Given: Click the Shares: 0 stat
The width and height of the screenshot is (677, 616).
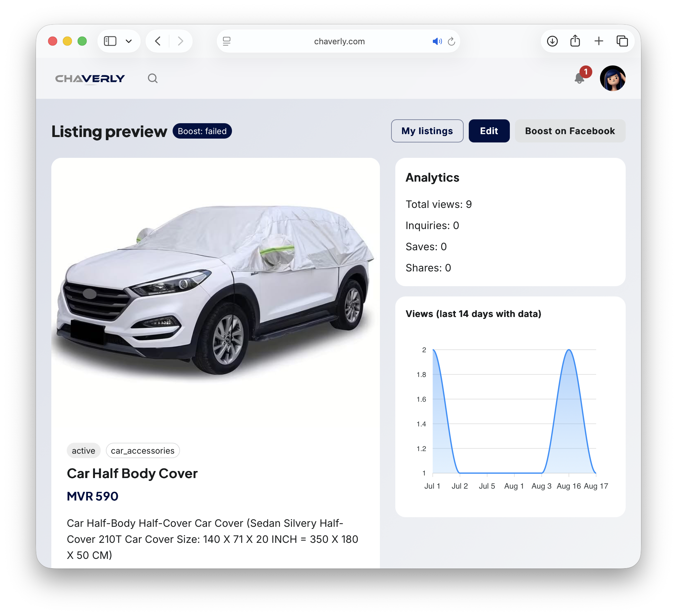Looking at the screenshot, I should click(x=428, y=268).
